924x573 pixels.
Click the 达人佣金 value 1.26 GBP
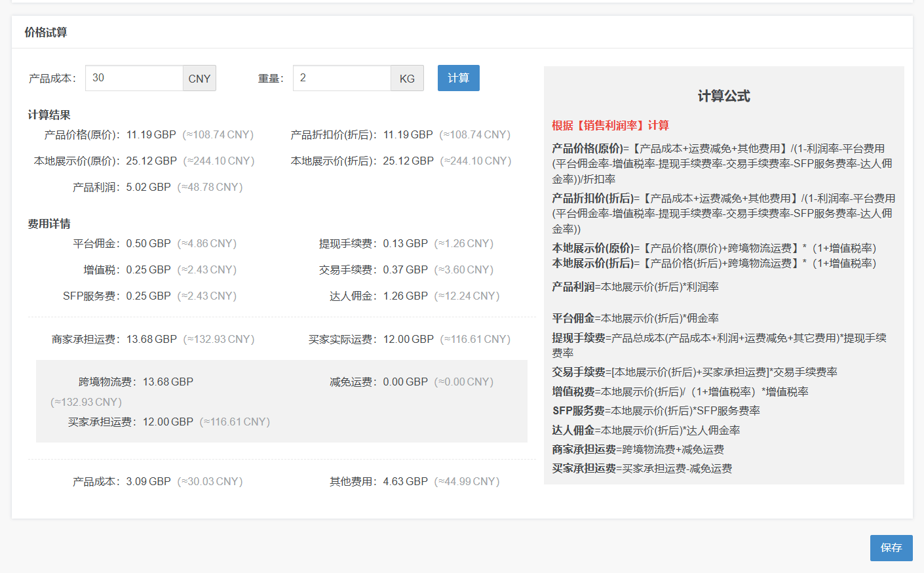[x=405, y=296]
